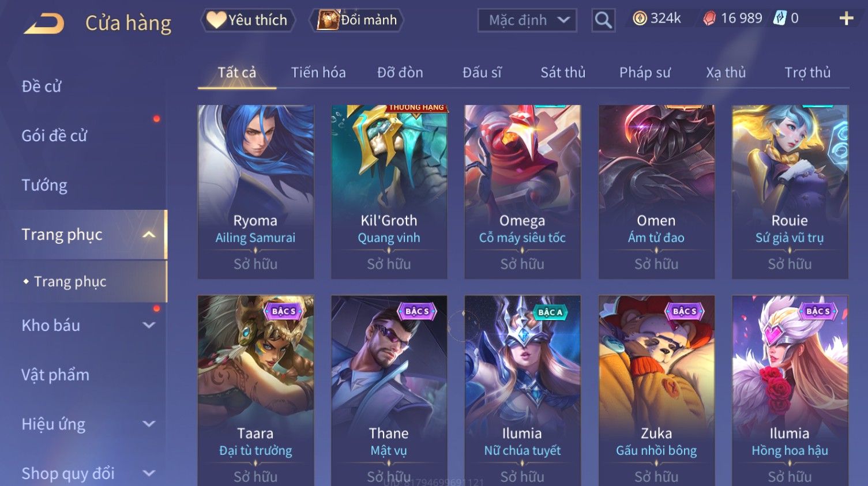Collapse the Trang phục sidebar section
This screenshot has width=868, height=486.
pos(149,235)
